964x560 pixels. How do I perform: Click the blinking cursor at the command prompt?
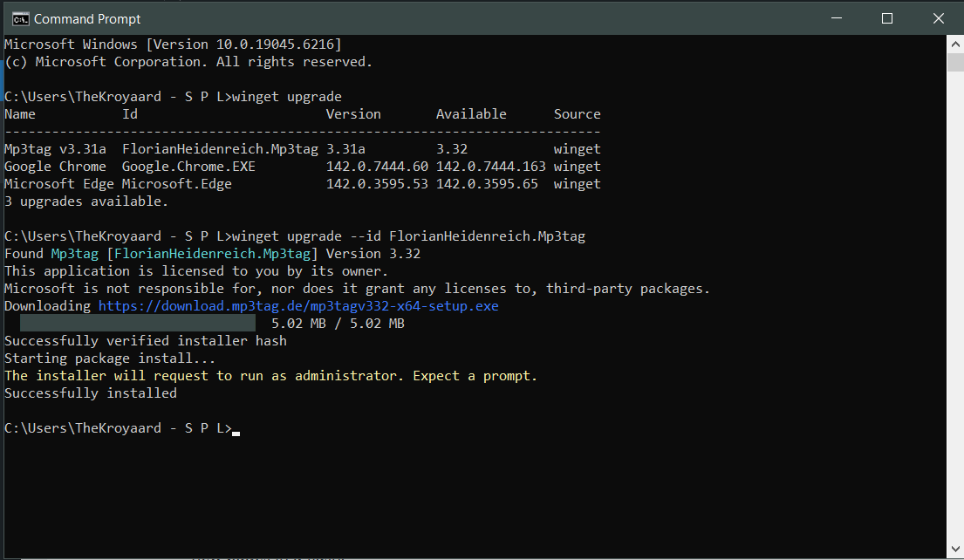[236, 430]
